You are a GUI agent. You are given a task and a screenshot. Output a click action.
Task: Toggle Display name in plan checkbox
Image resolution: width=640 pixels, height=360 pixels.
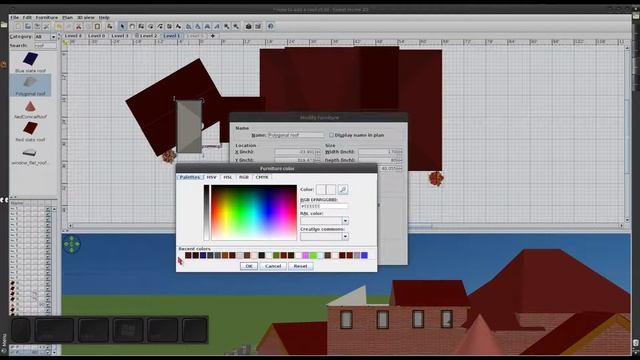coord(331,135)
